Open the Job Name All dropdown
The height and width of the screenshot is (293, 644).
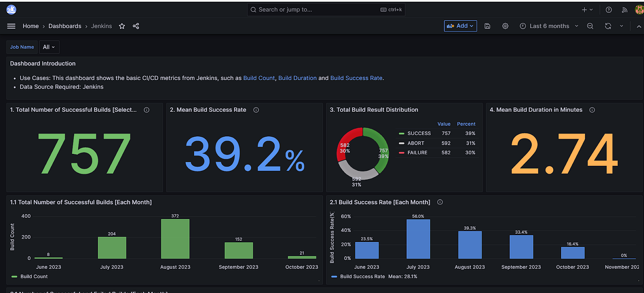tap(49, 47)
